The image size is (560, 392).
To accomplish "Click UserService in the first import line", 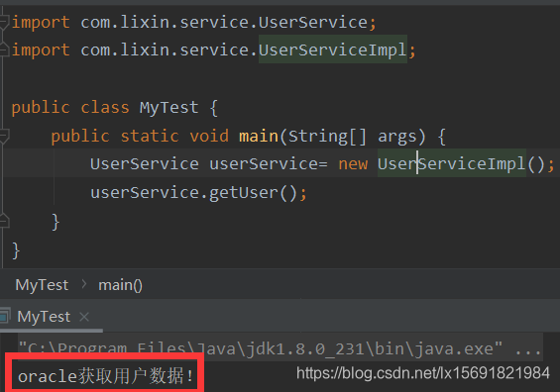I will click(313, 22).
